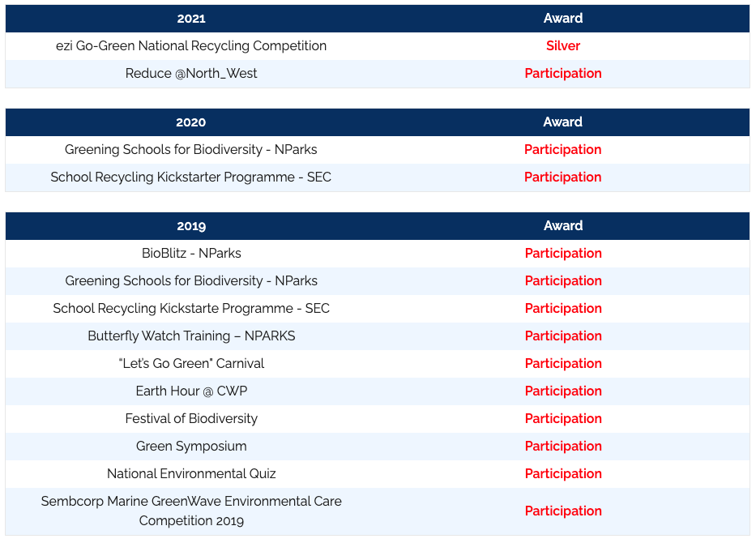Click the 2020 table header

(x=191, y=122)
